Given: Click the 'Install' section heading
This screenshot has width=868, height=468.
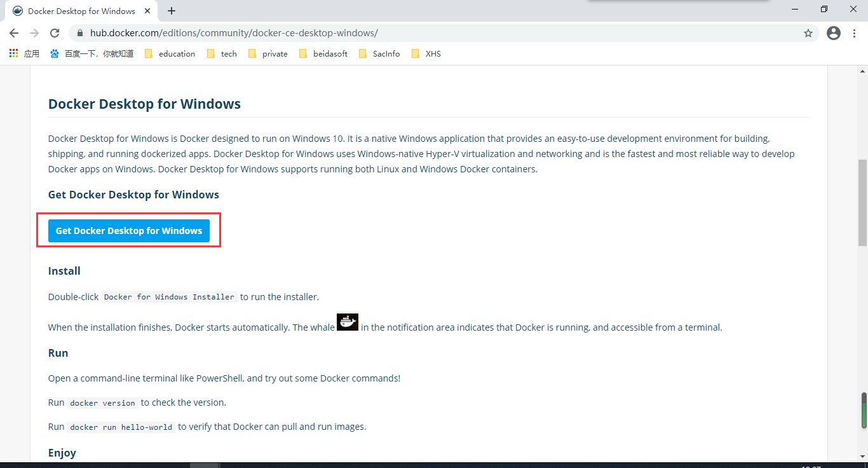Looking at the screenshot, I should click(x=64, y=271).
